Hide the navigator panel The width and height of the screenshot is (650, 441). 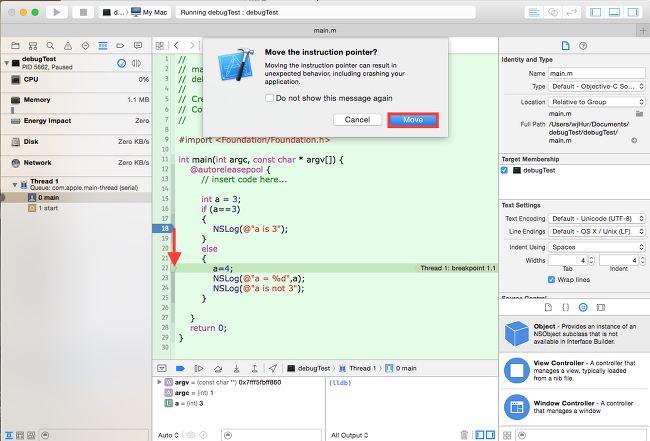[595, 12]
